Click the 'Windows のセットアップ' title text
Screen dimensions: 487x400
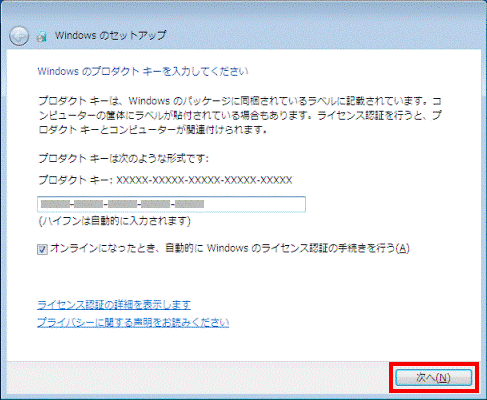[x=111, y=35]
